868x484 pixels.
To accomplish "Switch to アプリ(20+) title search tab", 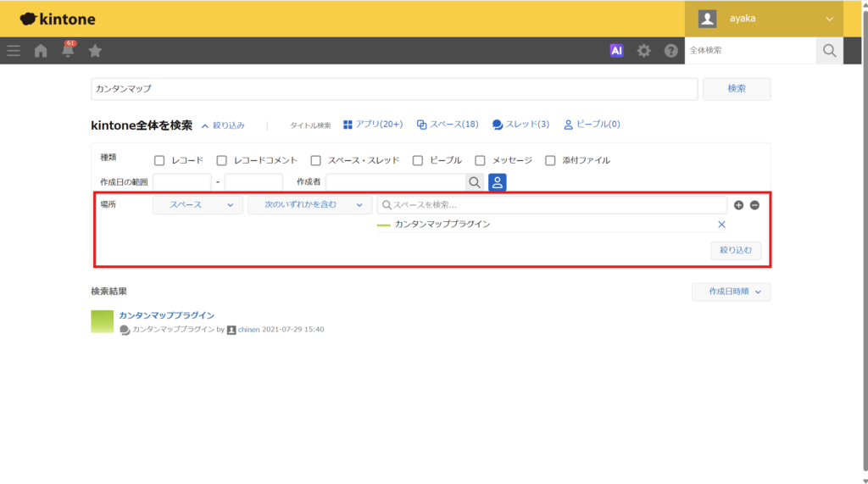I will pyautogui.click(x=373, y=125).
